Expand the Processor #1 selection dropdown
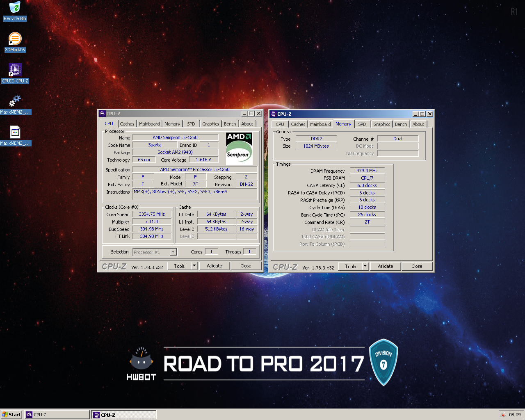Screen dimensions: 525x420 coord(173,252)
